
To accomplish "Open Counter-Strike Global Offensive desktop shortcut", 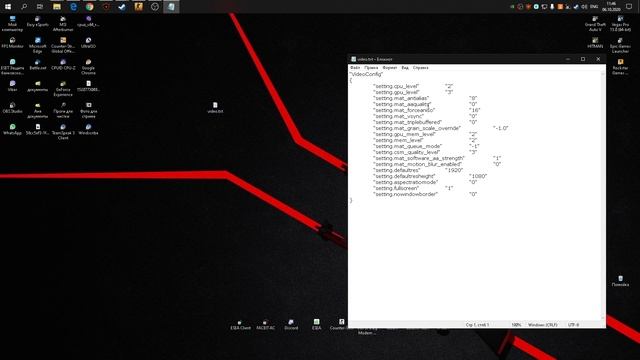I will tap(63, 45).
